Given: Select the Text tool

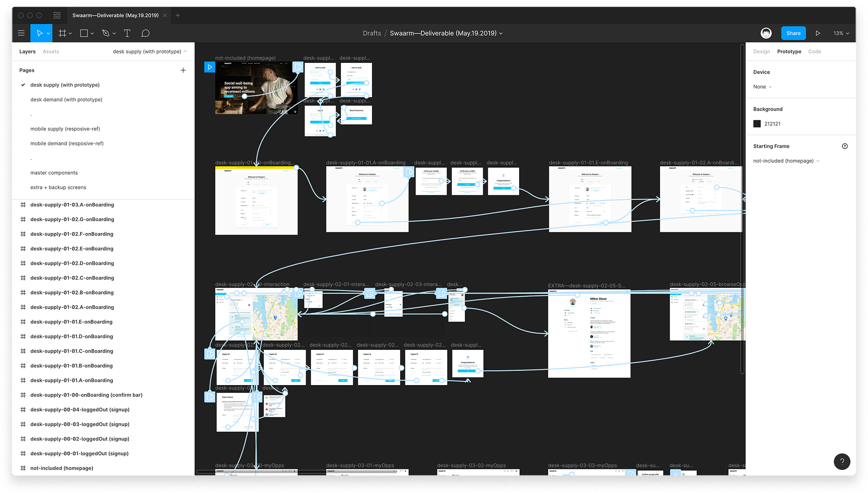Looking at the screenshot, I should 127,33.
